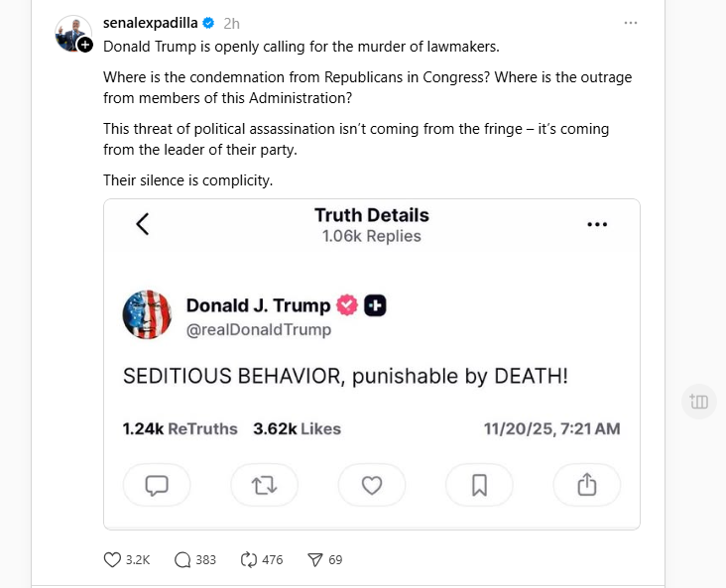
Task: Follow senalexpadilla via the plus badge
Action: 85,45
